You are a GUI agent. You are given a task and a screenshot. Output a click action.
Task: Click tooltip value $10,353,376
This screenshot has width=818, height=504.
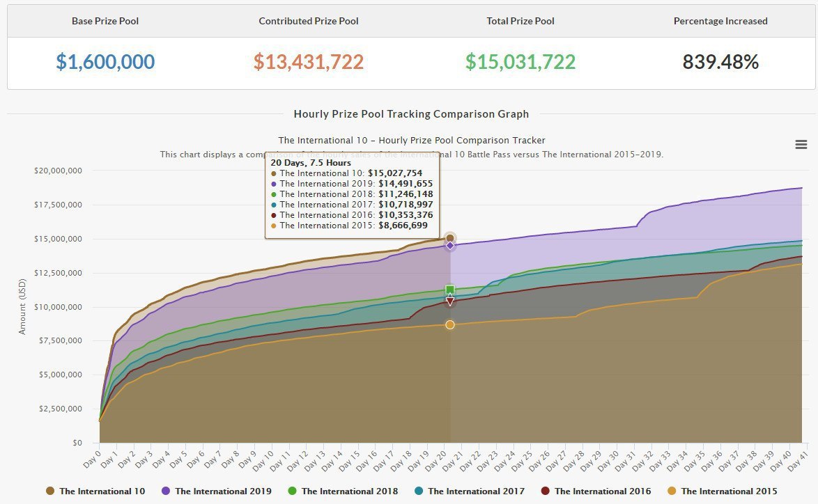406,214
